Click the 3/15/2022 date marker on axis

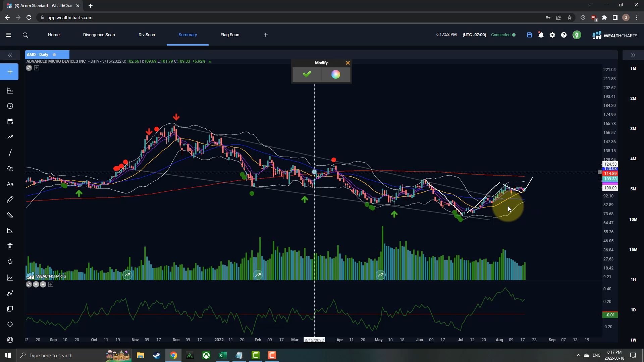[314, 340]
